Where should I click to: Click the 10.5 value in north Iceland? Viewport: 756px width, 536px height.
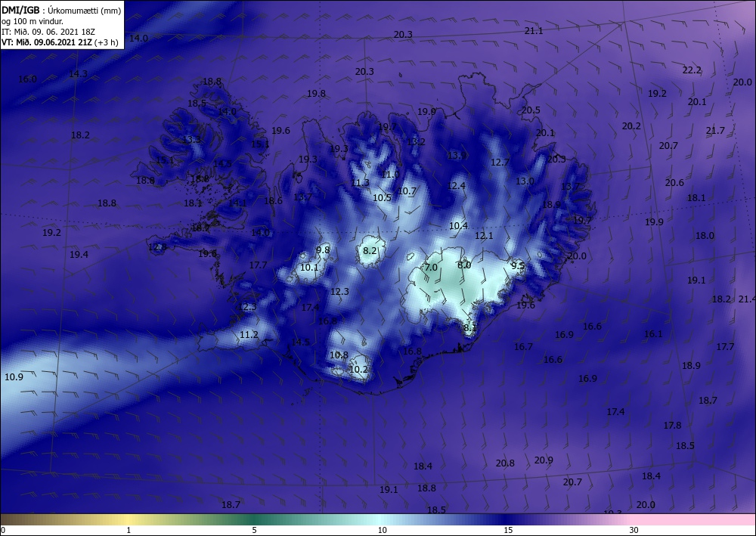pyautogui.click(x=382, y=197)
